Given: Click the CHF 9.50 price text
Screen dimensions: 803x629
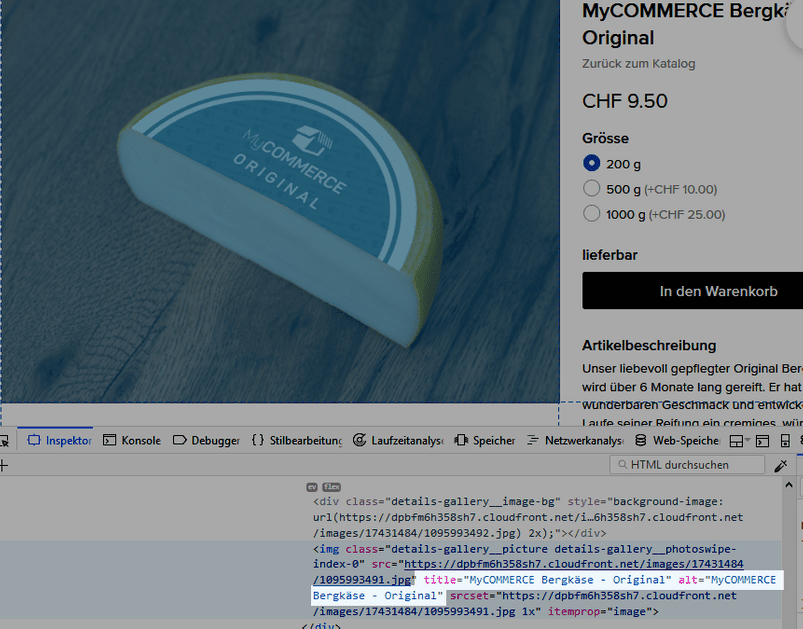Looking at the screenshot, I should tap(625, 101).
